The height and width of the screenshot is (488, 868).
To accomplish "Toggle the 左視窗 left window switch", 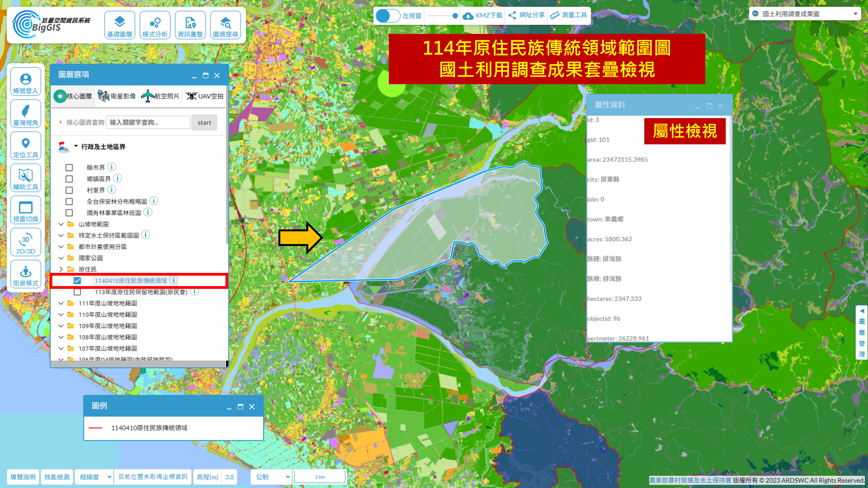I will tap(387, 16).
